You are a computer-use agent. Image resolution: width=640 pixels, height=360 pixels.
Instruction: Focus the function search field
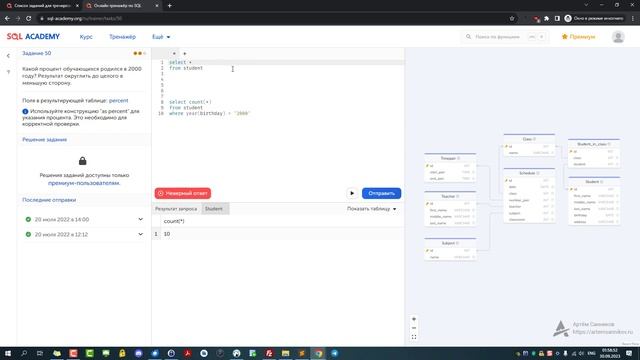click(x=504, y=37)
